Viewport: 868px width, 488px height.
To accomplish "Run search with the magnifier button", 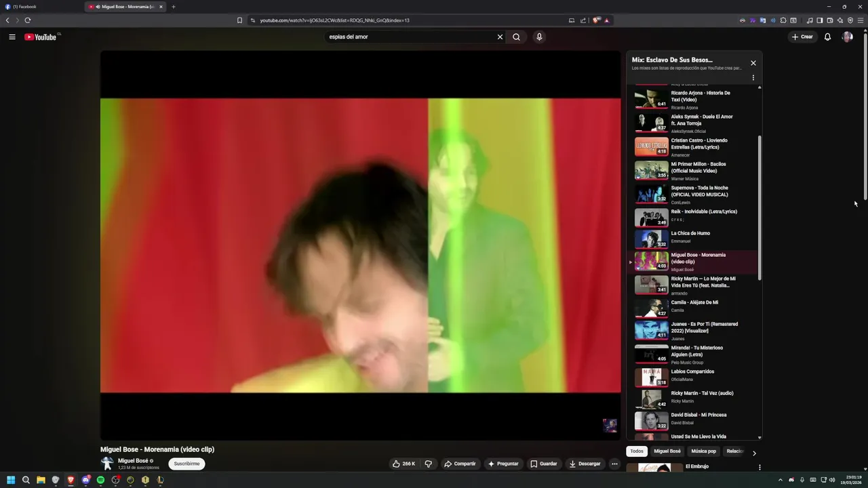I will [516, 37].
